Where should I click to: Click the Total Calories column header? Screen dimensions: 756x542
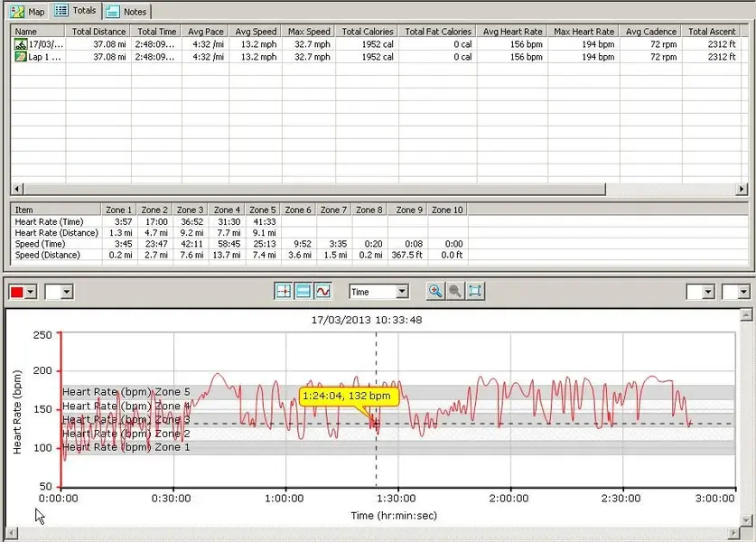click(x=368, y=32)
